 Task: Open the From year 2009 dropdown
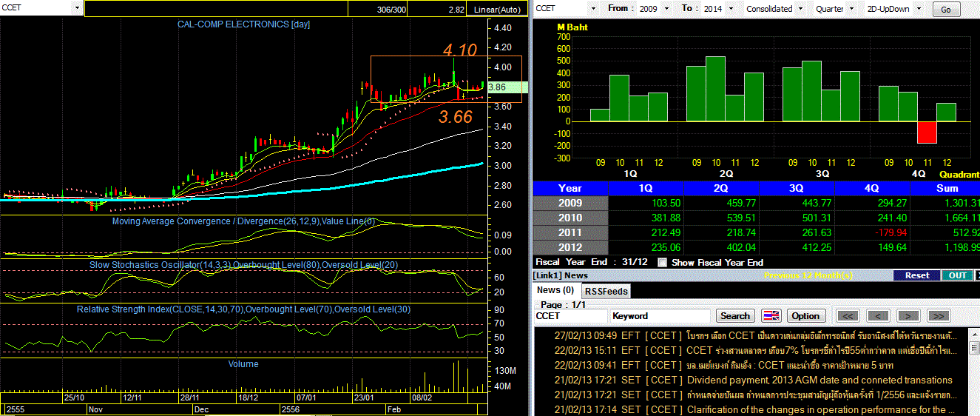click(665, 8)
